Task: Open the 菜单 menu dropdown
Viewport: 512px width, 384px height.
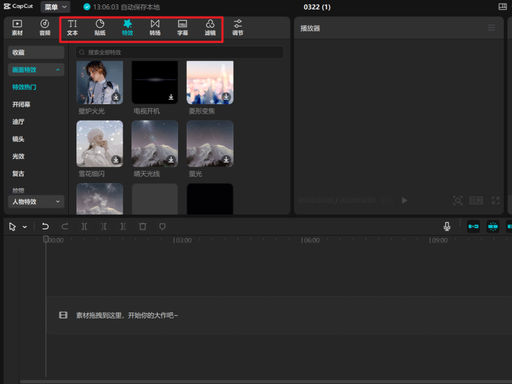Action: 55,7
